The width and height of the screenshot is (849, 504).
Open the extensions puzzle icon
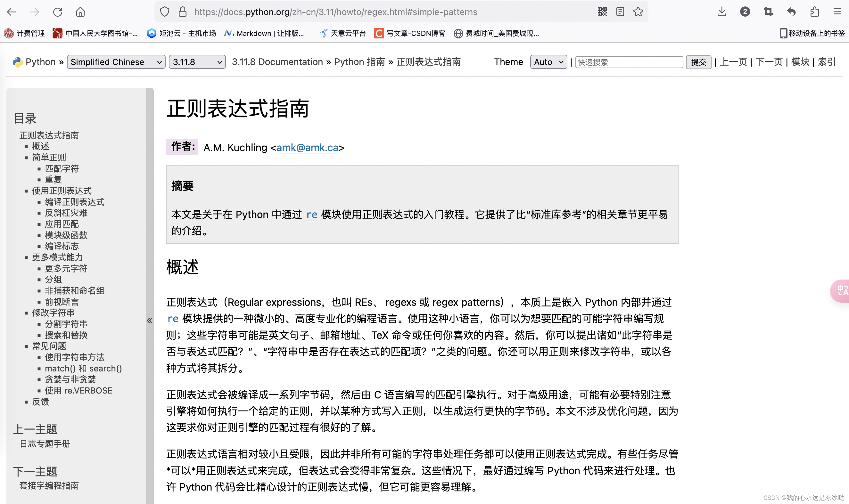point(814,12)
